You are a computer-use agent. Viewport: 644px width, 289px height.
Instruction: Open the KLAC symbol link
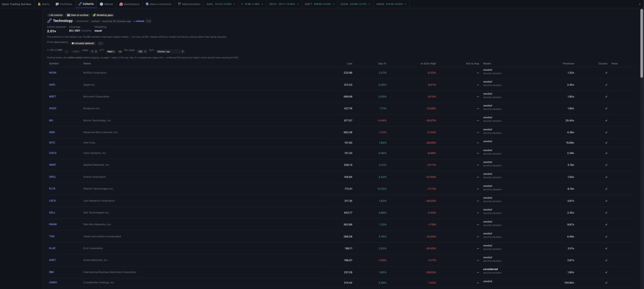(52, 248)
